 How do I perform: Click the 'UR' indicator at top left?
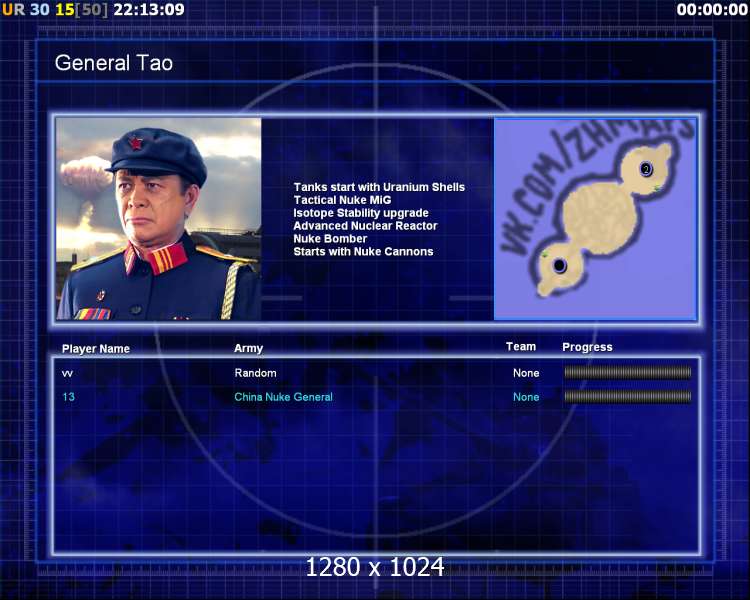pos(13,10)
